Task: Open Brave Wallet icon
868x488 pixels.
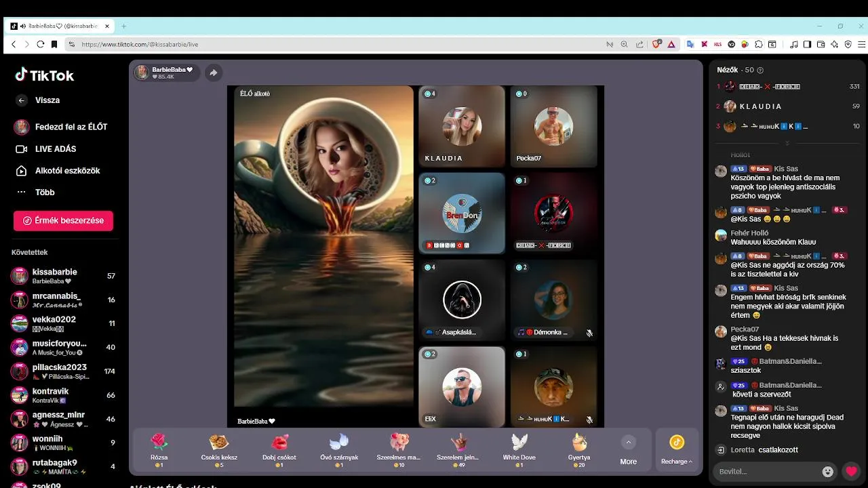Action: point(821,44)
